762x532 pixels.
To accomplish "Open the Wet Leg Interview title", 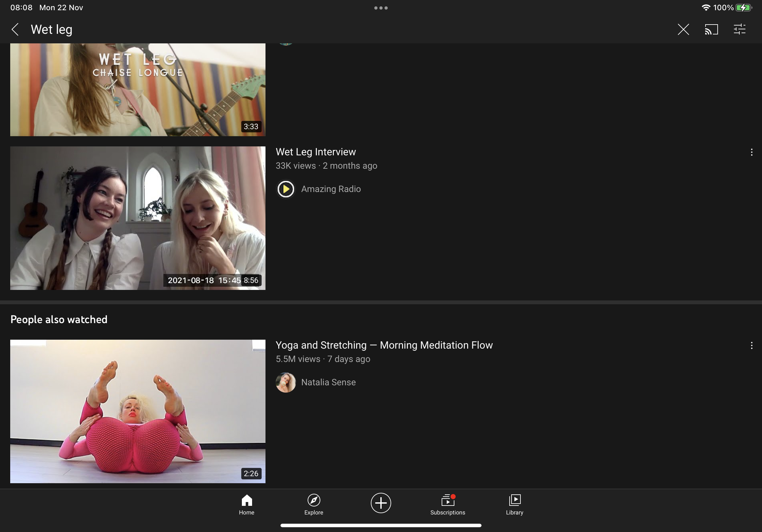I will (x=316, y=152).
